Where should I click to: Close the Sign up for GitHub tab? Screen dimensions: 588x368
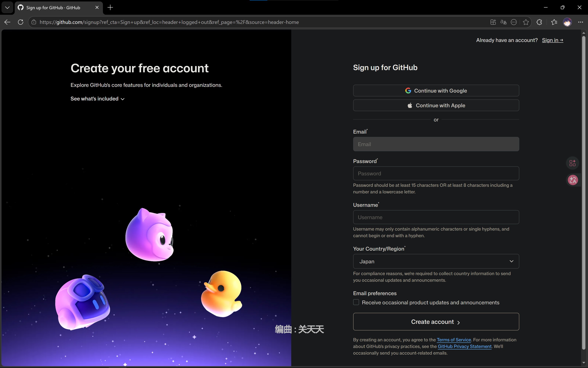coord(97,8)
